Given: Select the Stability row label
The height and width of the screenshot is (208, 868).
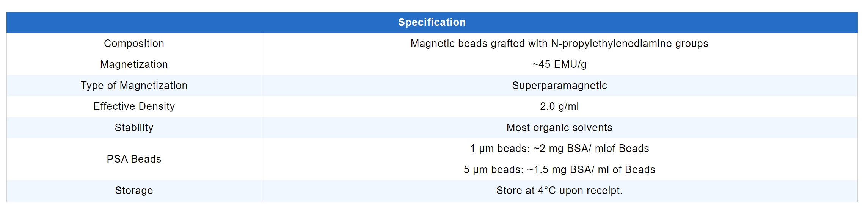Looking at the screenshot, I should tap(134, 128).
